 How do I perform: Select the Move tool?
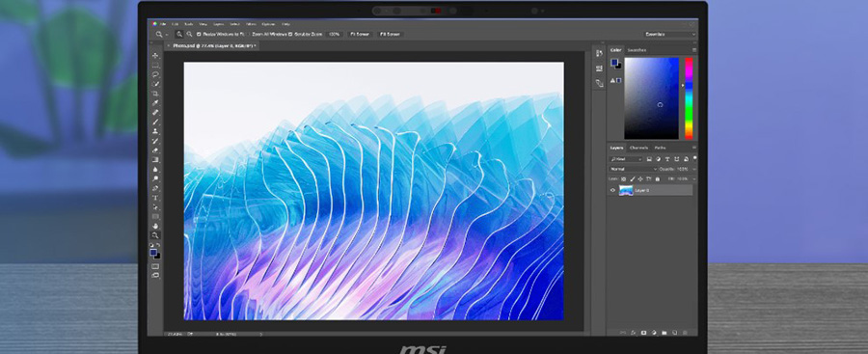(x=155, y=55)
